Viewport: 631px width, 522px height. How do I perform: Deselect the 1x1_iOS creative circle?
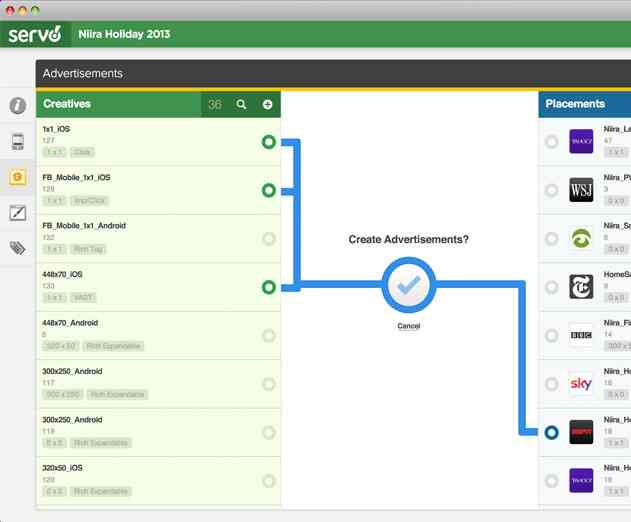(x=269, y=142)
